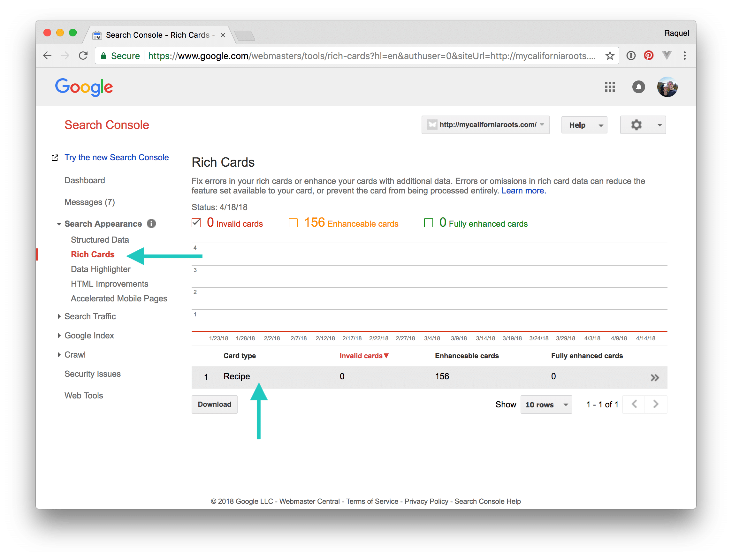The width and height of the screenshot is (732, 560).
Task: Uncheck the Invalid cards checkbox
Action: point(196,223)
